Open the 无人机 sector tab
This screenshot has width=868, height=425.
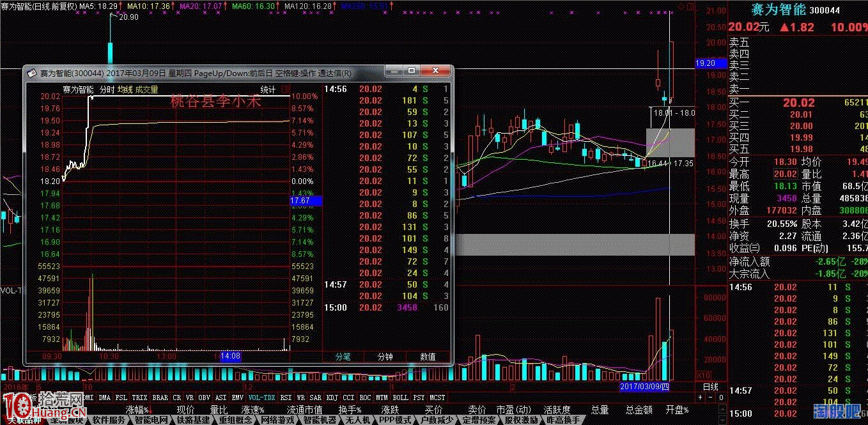[x=357, y=421]
